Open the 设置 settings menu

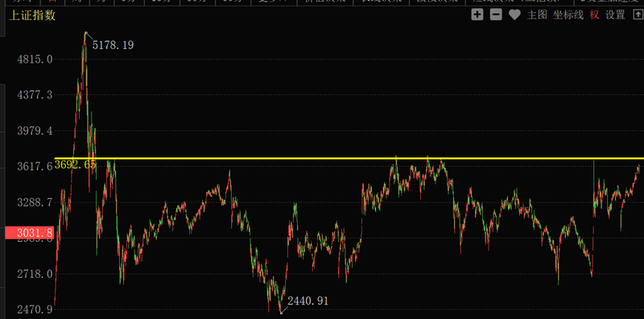click(615, 15)
